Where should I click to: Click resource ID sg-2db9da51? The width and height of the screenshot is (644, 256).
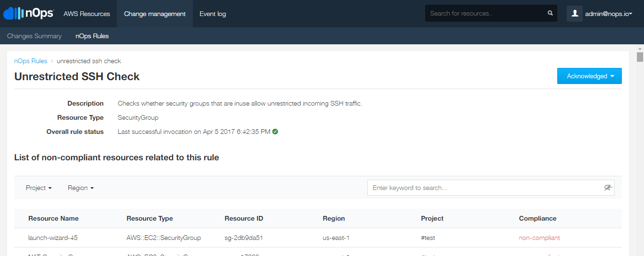[244, 238]
